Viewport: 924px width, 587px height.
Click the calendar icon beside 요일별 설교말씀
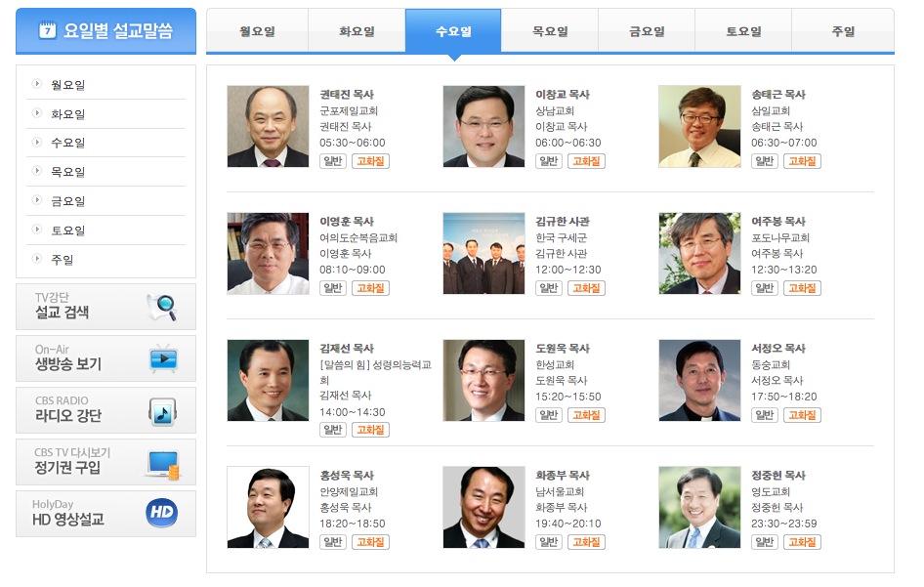tap(47, 29)
